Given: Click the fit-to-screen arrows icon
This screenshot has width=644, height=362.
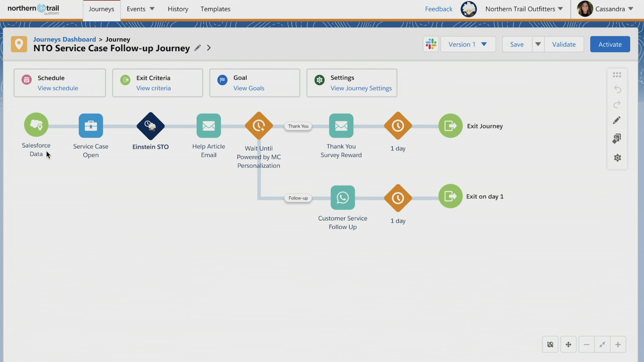Looking at the screenshot, I should [x=602, y=344].
